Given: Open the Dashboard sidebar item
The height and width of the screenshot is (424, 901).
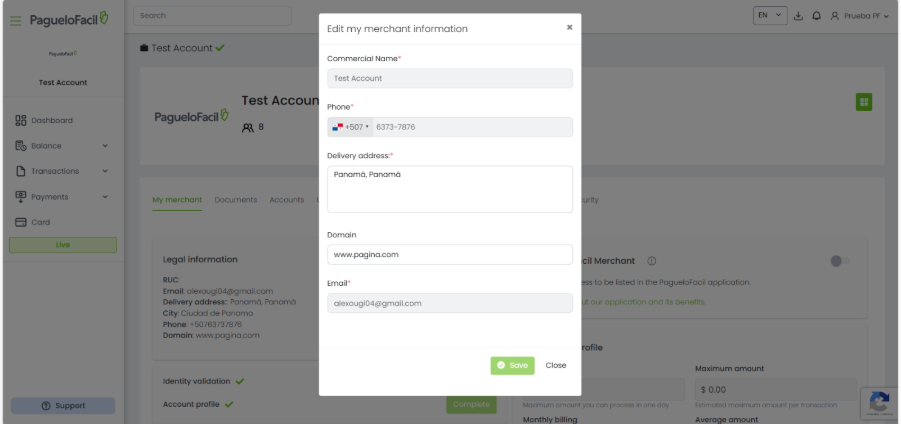Looking at the screenshot, I should [x=50, y=120].
